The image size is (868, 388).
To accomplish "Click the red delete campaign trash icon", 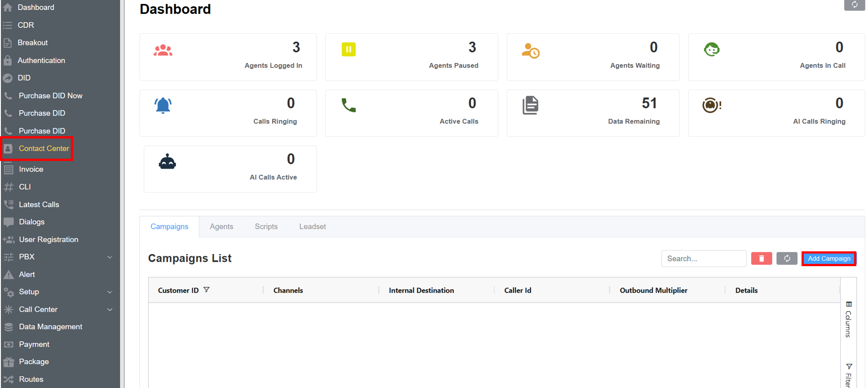I will point(761,259).
